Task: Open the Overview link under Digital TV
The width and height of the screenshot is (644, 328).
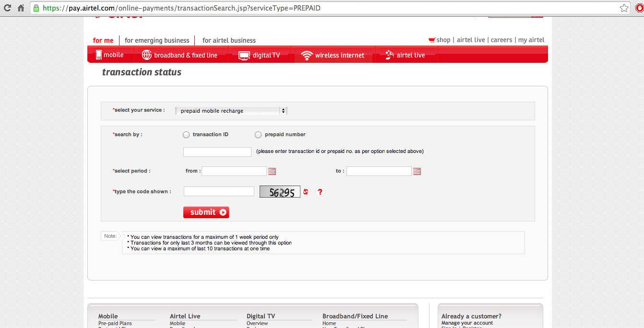Action: (257, 323)
